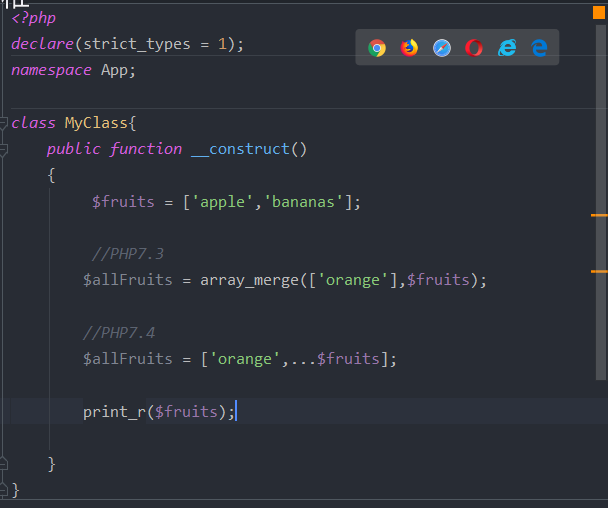
Task: Click the orange inspection status indicator
Action: [x=599, y=12]
